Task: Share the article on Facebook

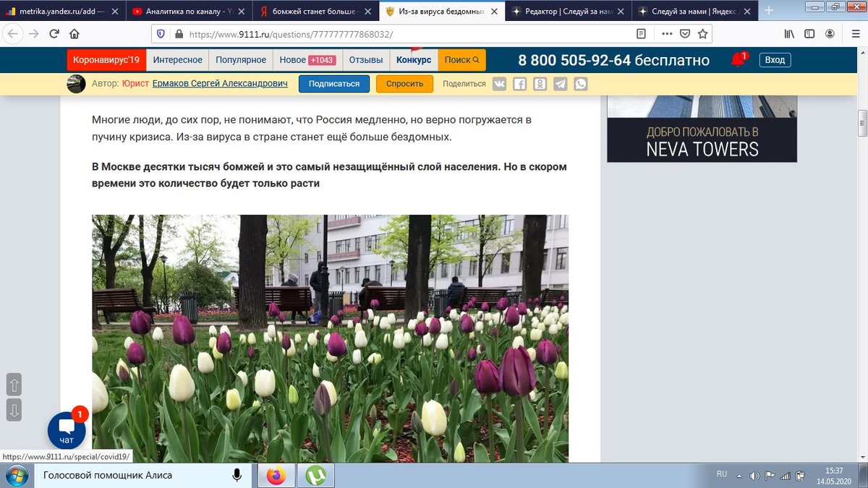Action: 519,84
